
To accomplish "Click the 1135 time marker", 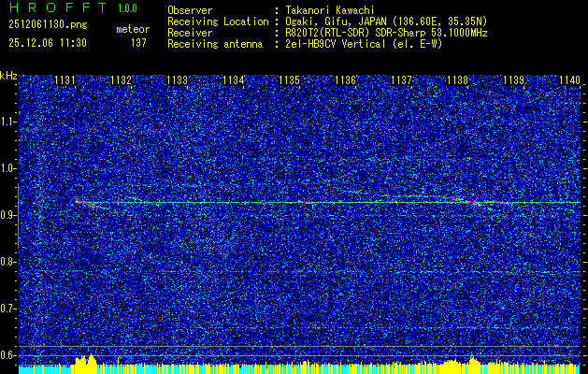I will (290, 79).
